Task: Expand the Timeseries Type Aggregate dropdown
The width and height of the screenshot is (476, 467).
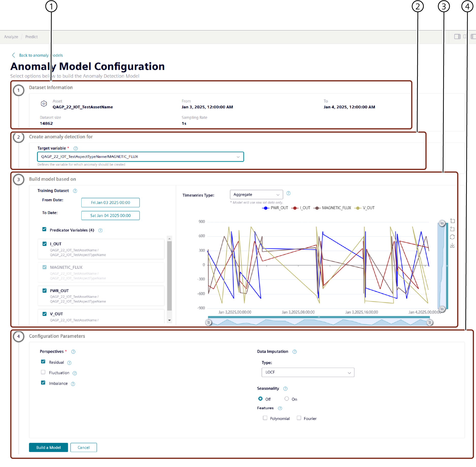Action: [x=256, y=195]
